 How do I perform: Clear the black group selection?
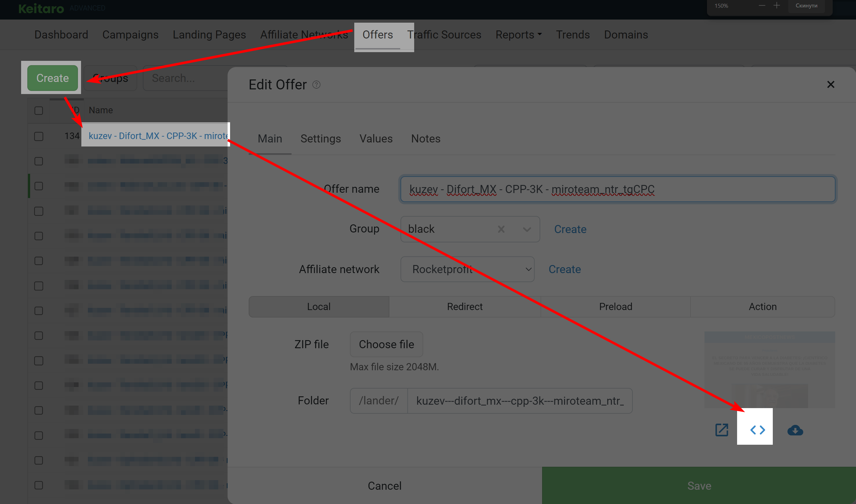501,229
